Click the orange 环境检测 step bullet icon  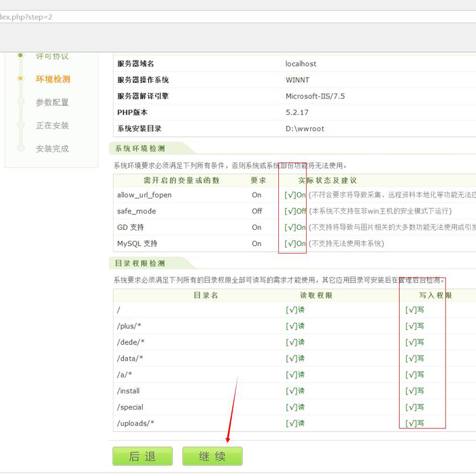(x=21, y=80)
